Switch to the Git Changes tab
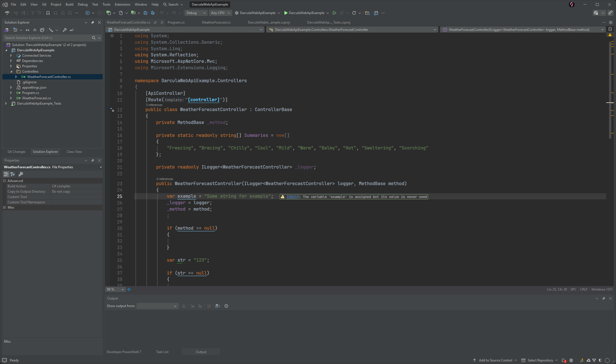 (16, 152)
